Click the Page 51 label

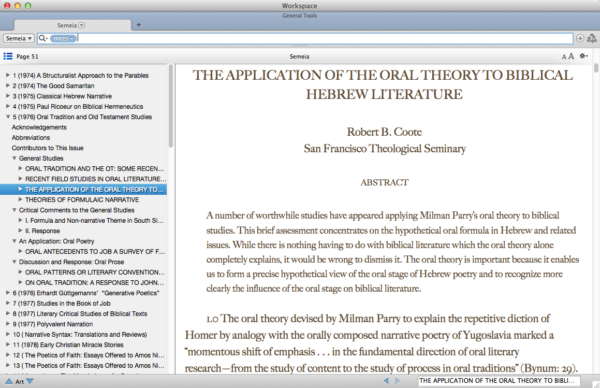[x=27, y=57]
